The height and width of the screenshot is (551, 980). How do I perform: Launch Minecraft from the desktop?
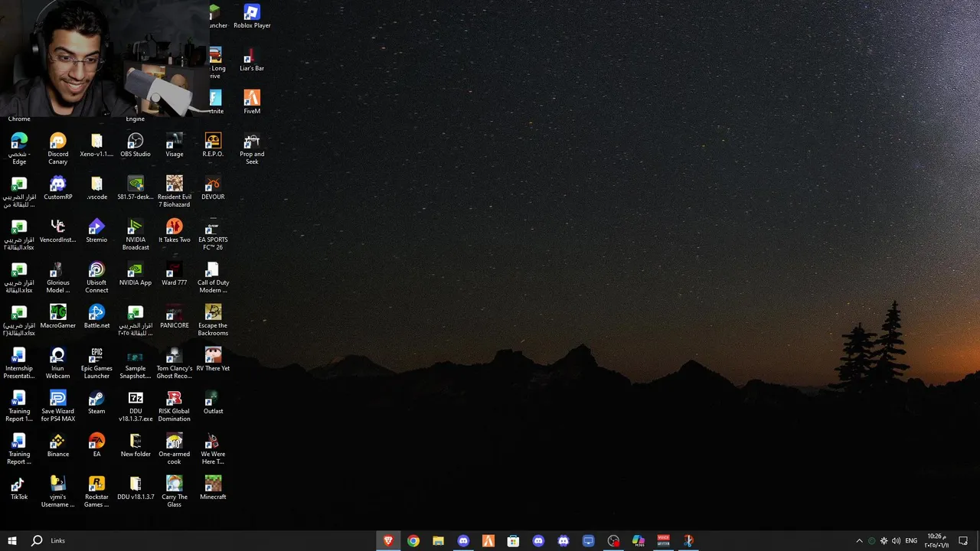click(x=213, y=488)
